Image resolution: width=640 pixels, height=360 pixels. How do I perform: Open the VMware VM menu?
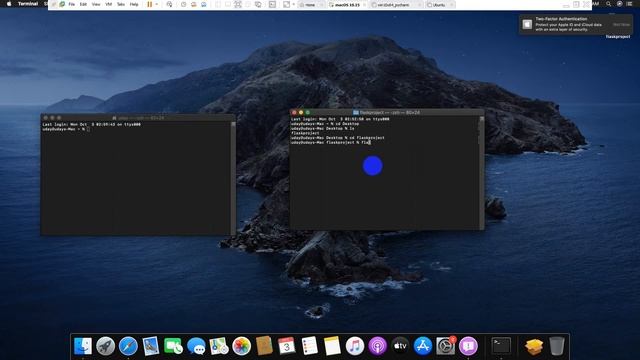[x=109, y=4]
